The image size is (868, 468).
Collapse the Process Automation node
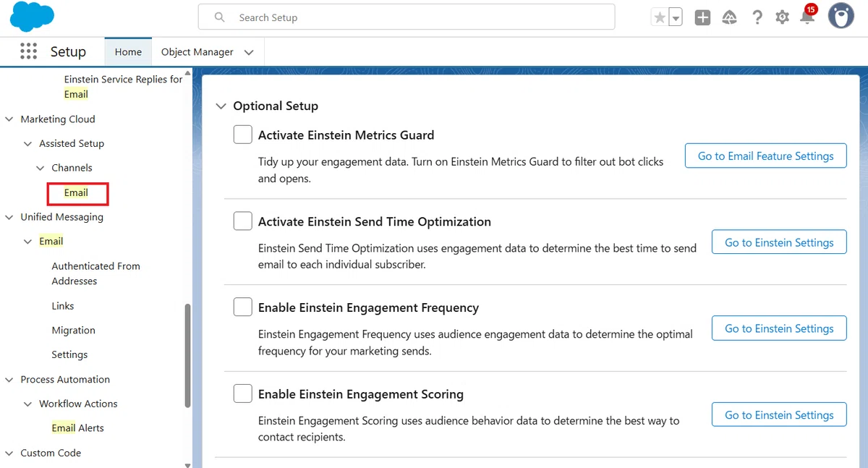[9, 380]
